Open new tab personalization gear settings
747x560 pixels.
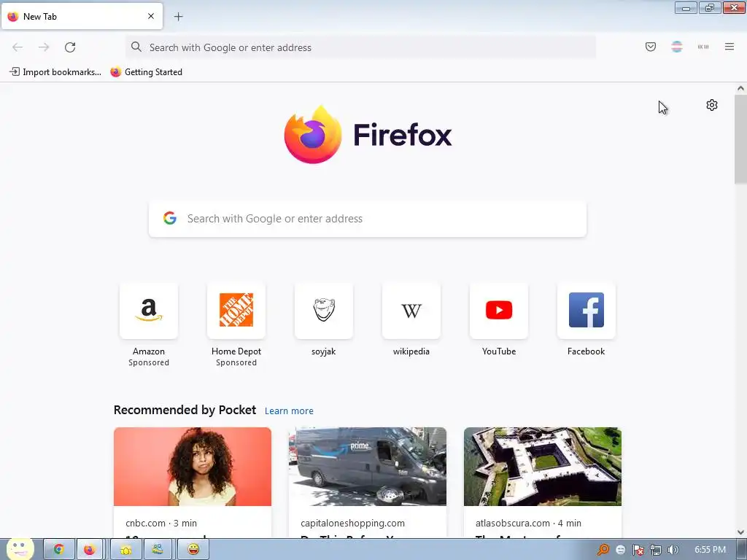(712, 105)
